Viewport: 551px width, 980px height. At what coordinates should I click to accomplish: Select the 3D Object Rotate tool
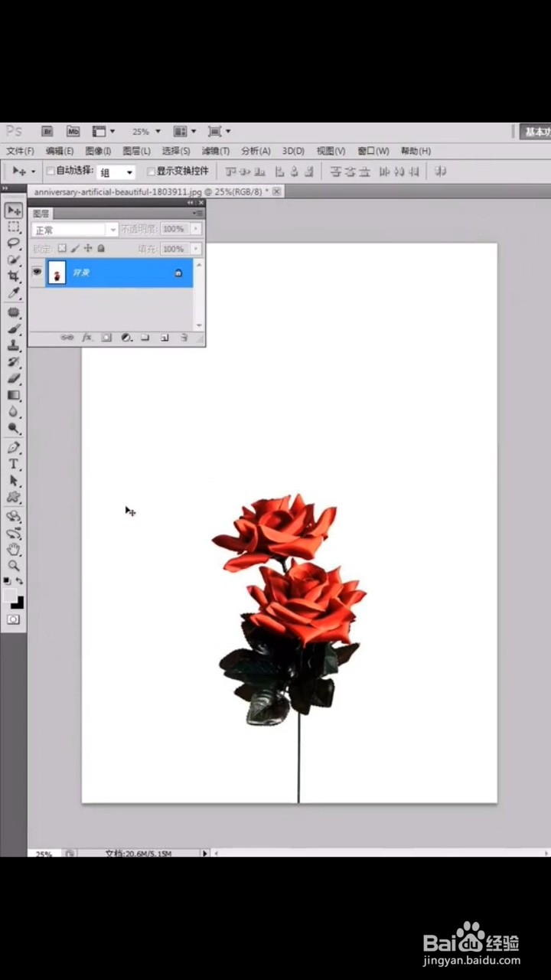14,517
